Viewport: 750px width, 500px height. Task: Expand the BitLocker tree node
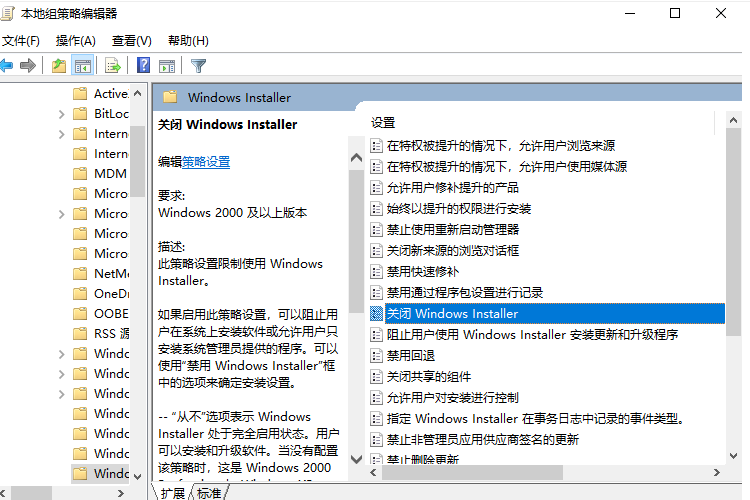tap(61, 114)
